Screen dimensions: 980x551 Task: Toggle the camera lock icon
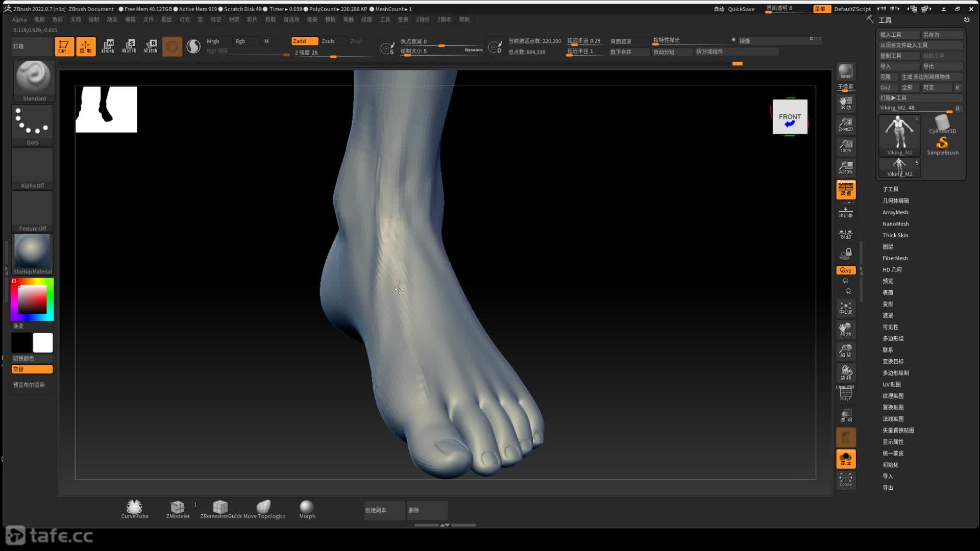click(846, 254)
